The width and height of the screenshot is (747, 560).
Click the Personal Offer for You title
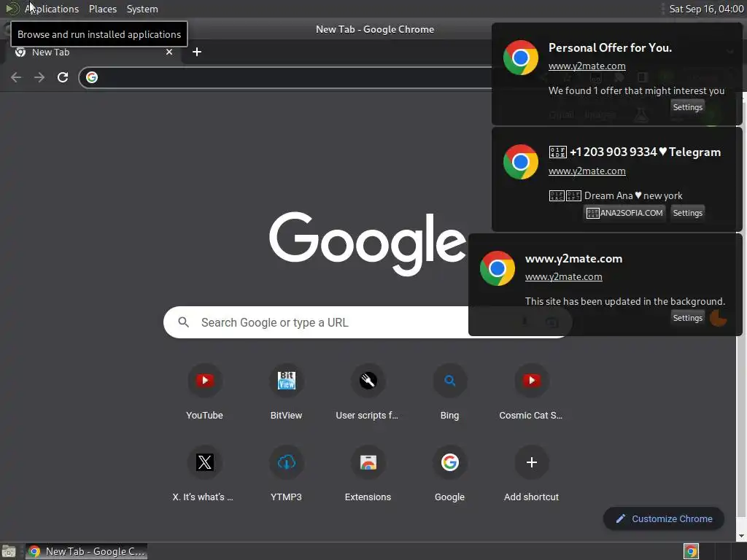pos(611,47)
